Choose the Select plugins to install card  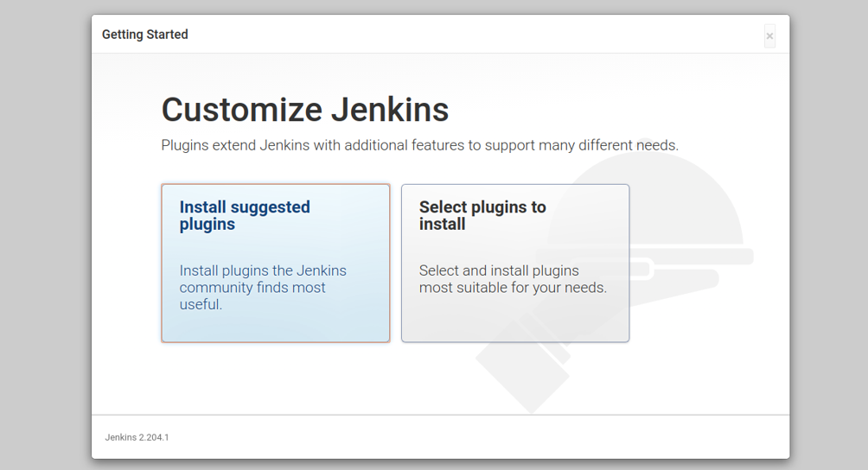tap(515, 264)
